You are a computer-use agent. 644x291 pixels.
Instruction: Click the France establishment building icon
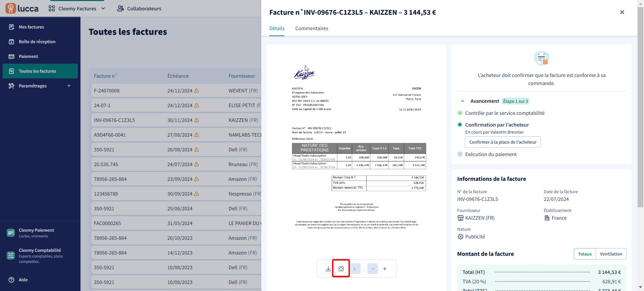click(547, 218)
